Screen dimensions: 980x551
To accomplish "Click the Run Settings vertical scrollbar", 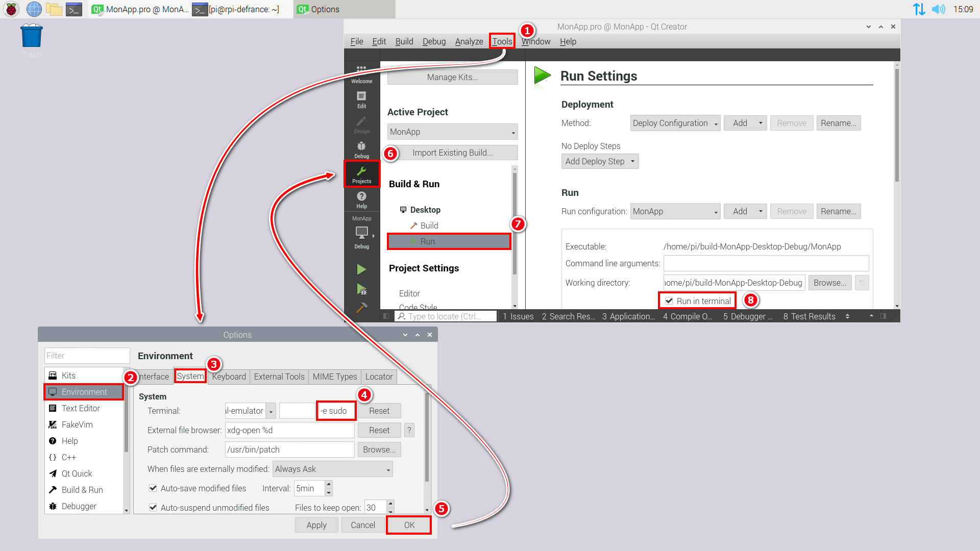I will coord(897,125).
